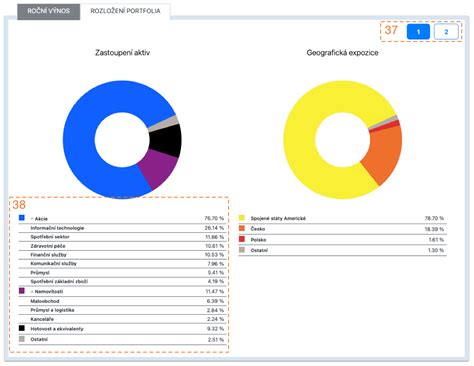The width and height of the screenshot is (474, 366).
Task: Click the black segment of the asset donut
Action: 166,140
